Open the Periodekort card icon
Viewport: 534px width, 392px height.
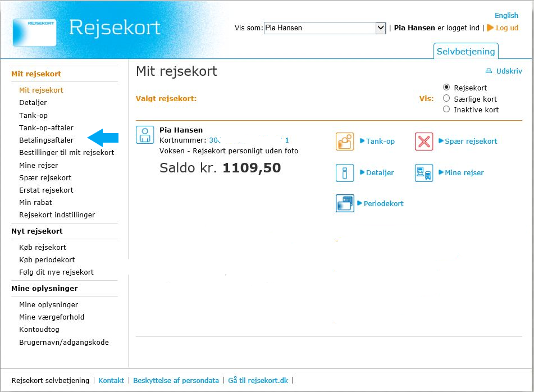pos(345,203)
